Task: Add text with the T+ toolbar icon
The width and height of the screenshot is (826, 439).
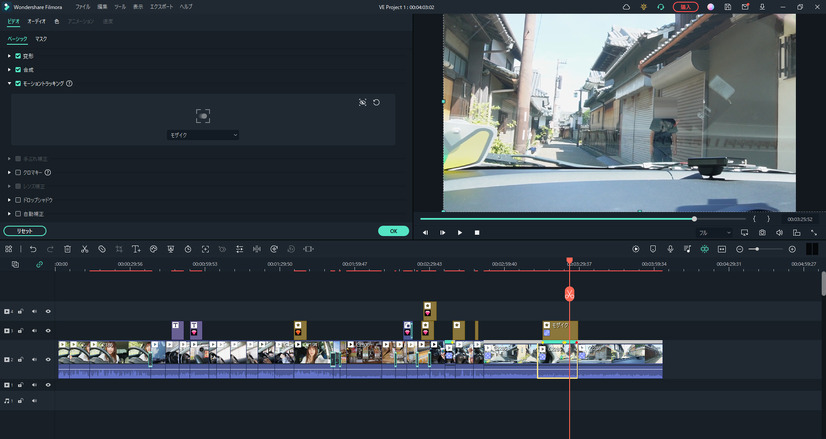Action: click(x=136, y=249)
